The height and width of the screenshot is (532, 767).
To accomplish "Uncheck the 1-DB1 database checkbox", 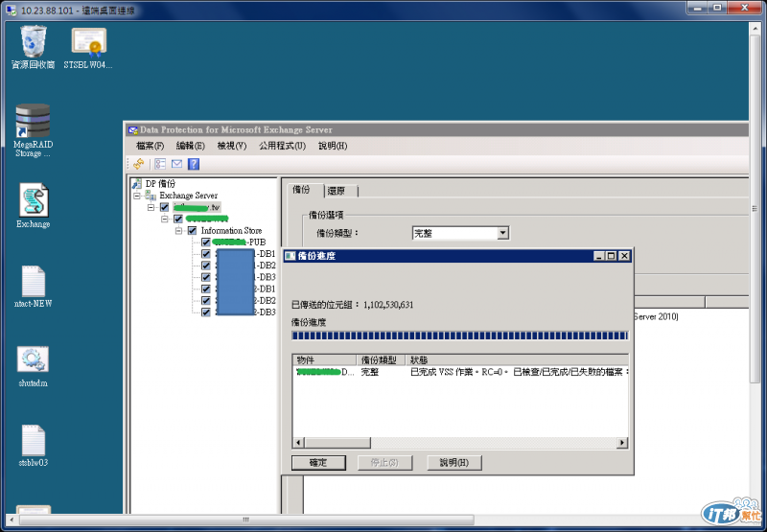I will [206, 254].
